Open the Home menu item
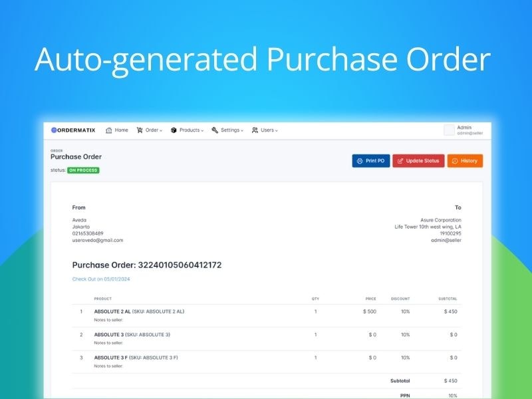The image size is (532, 399). point(117,130)
